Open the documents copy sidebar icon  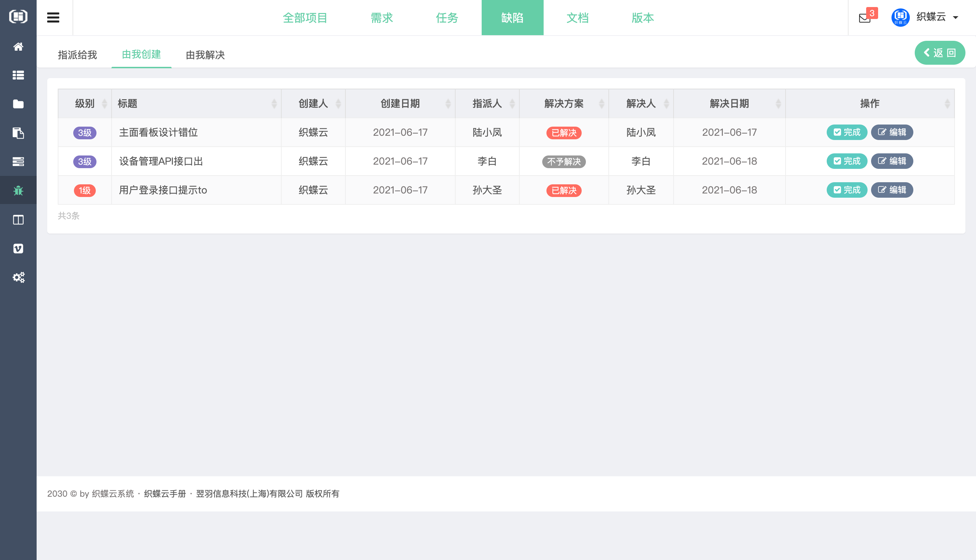tap(18, 133)
